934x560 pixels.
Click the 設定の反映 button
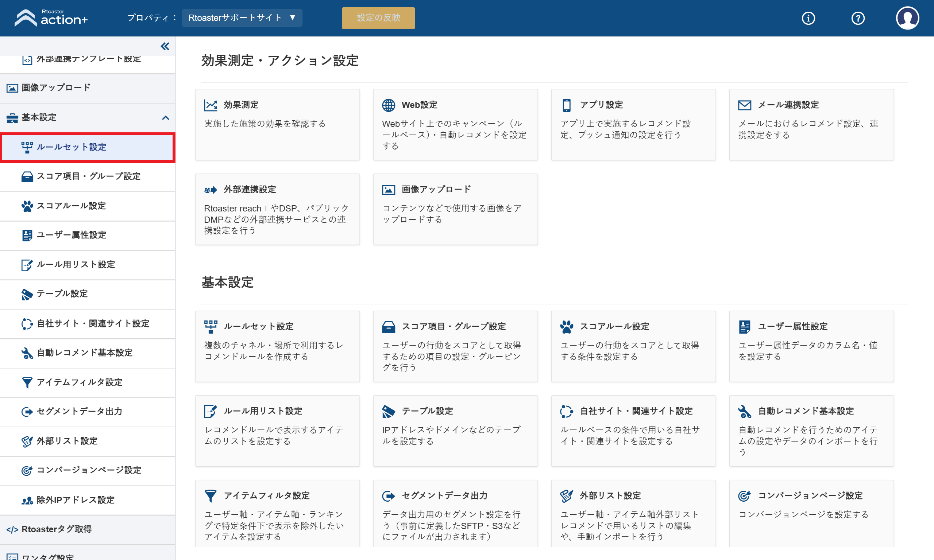pyautogui.click(x=378, y=18)
